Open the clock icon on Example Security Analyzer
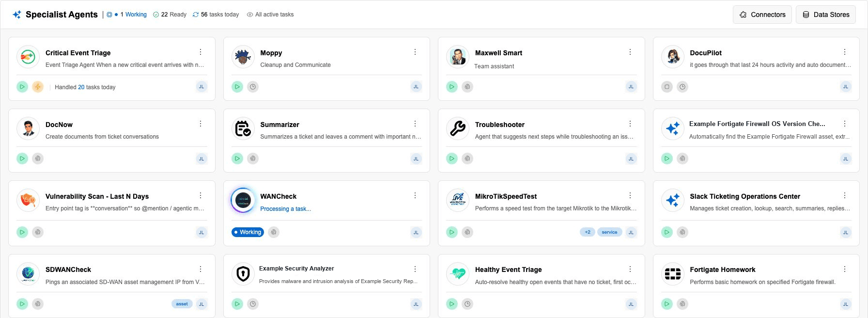 pos(253,304)
